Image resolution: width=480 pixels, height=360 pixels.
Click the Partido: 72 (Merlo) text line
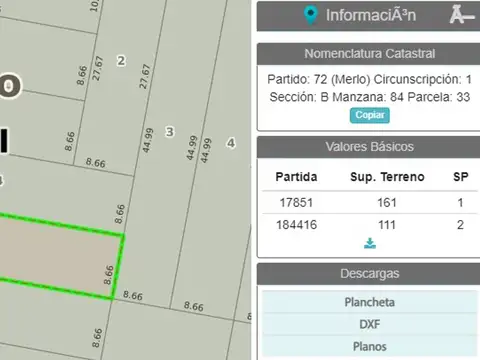(x=369, y=79)
